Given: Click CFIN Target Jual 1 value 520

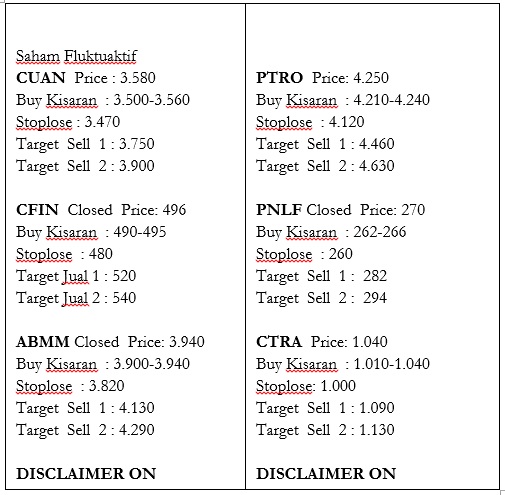Looking at the screenshot, I should [x=124, y=276].
